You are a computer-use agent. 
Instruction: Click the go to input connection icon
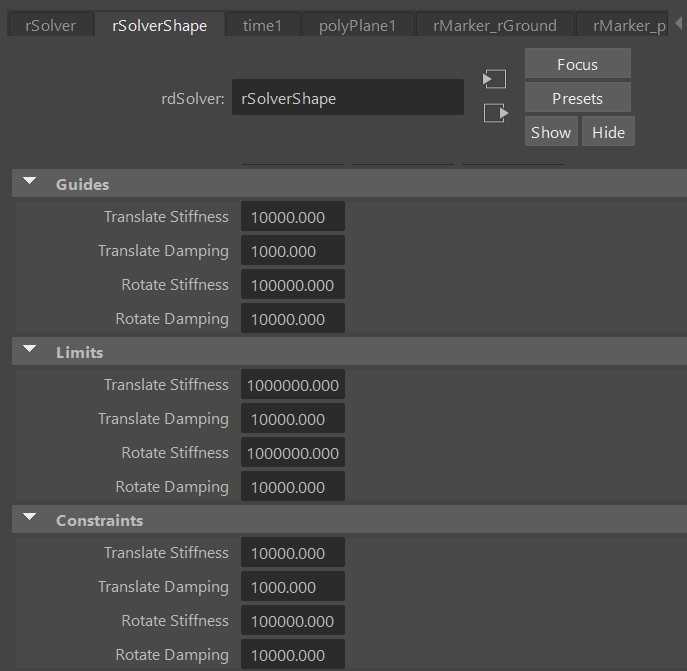click(x=495, y=79)
